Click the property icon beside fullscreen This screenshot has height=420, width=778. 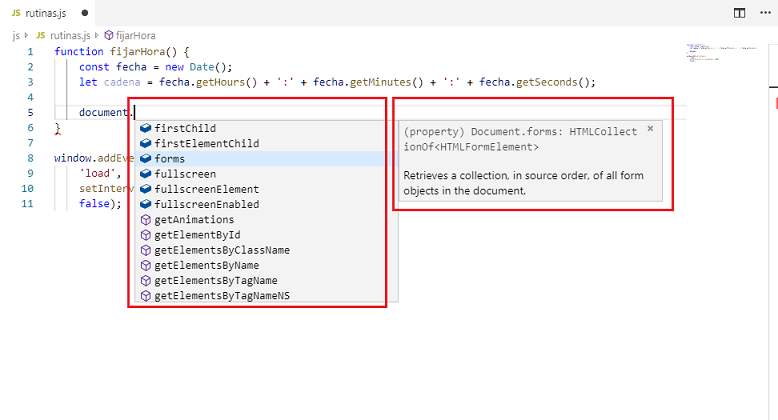(145, 174)
